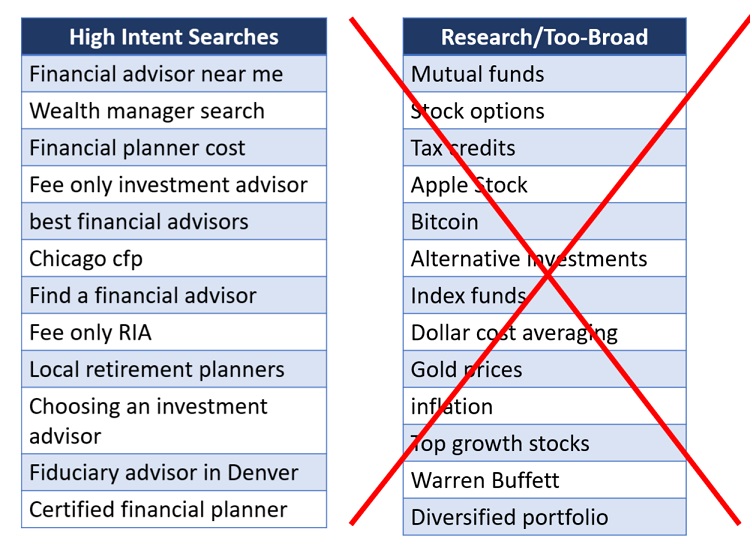Click 'Choosing an investment advisor' cell
The height and width of the screenshot is (545, 752).
(x=148, y=421)
